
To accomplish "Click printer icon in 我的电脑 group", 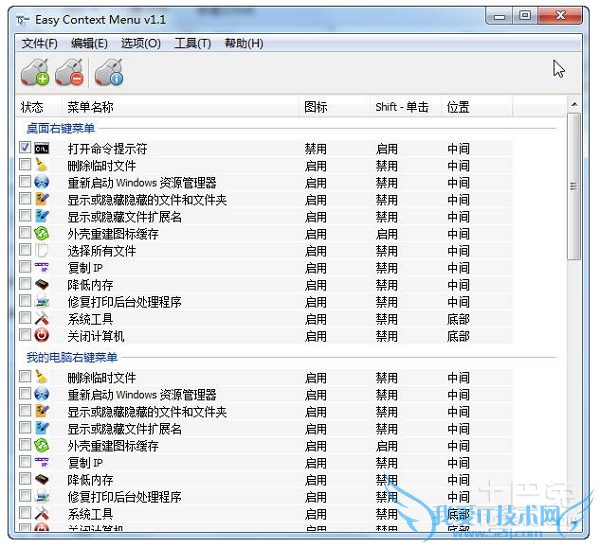I will click(42, 496).
